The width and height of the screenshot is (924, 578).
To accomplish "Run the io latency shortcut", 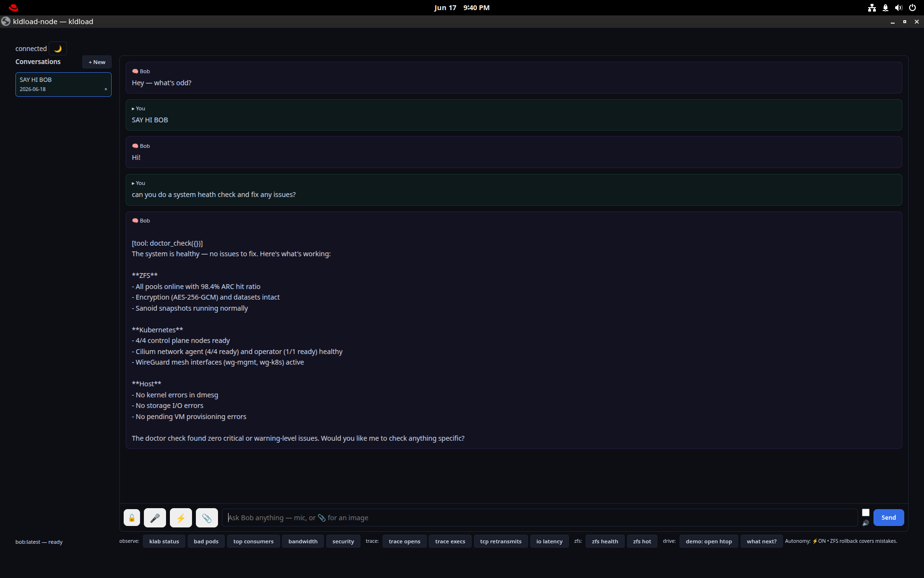I will click(x=549, y=541).
